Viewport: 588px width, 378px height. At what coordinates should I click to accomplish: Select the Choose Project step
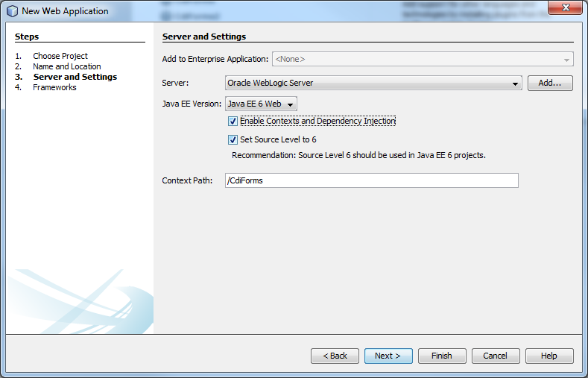60,56
